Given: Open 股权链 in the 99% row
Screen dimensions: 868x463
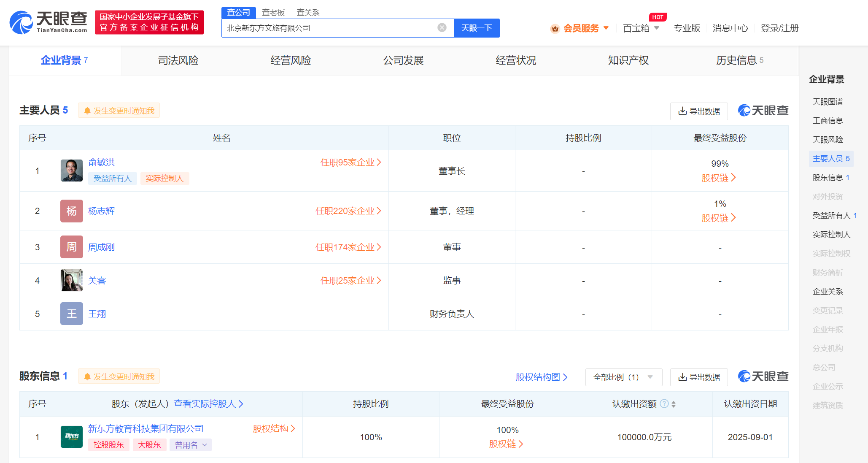Looking at the screenshot, I should [719, 178].
